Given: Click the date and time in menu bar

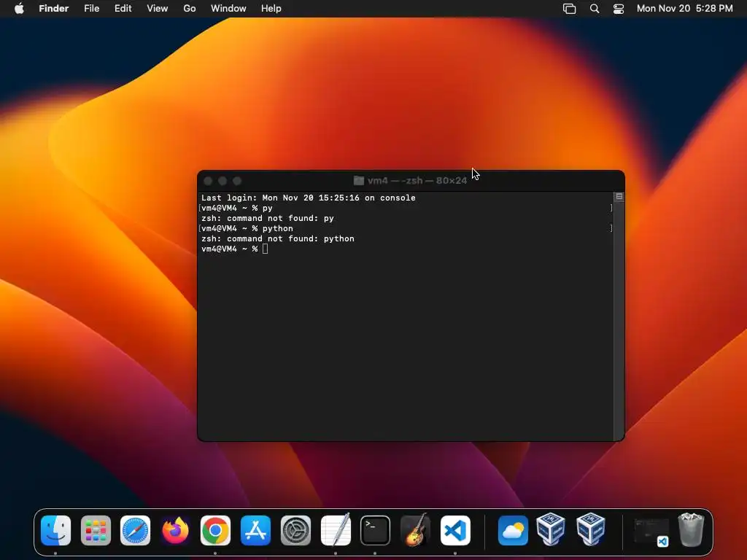Looking at the screenshot, I should tap(684, 9).
